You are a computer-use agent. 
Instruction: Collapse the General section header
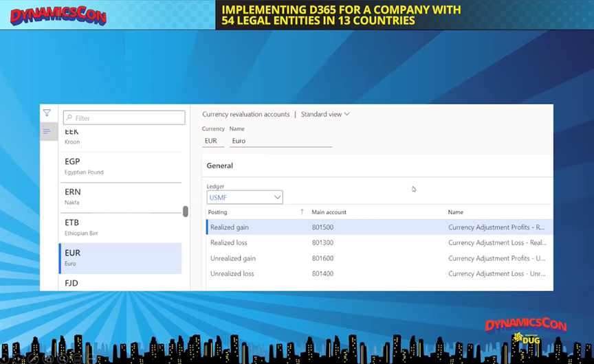tap(220, 166)
